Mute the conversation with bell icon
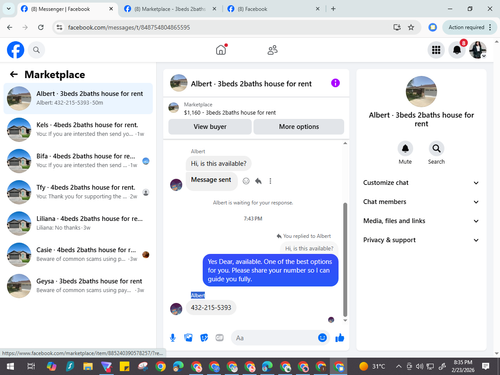This screenshot has width=500, height=375. pos(405,149)
